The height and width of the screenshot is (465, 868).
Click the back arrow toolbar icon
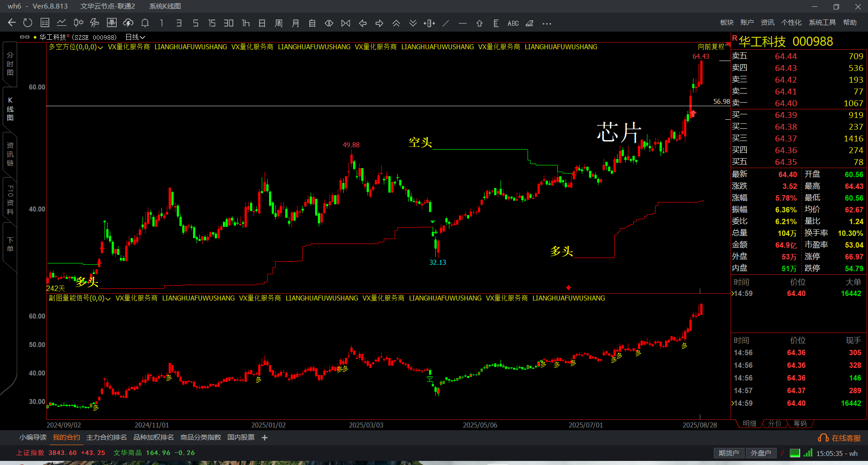[12, 23]
